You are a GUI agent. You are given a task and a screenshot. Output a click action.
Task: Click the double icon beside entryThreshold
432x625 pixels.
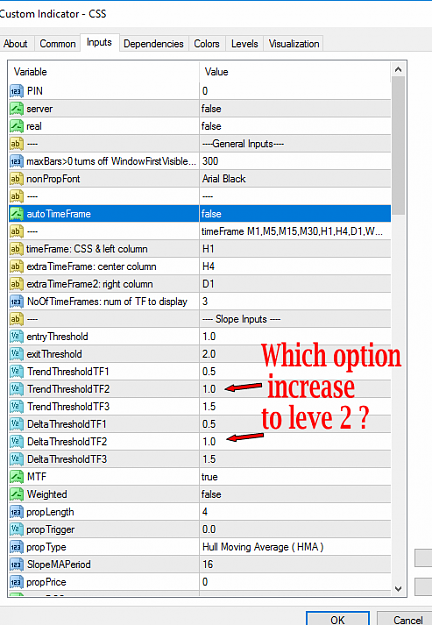point(16,337)
